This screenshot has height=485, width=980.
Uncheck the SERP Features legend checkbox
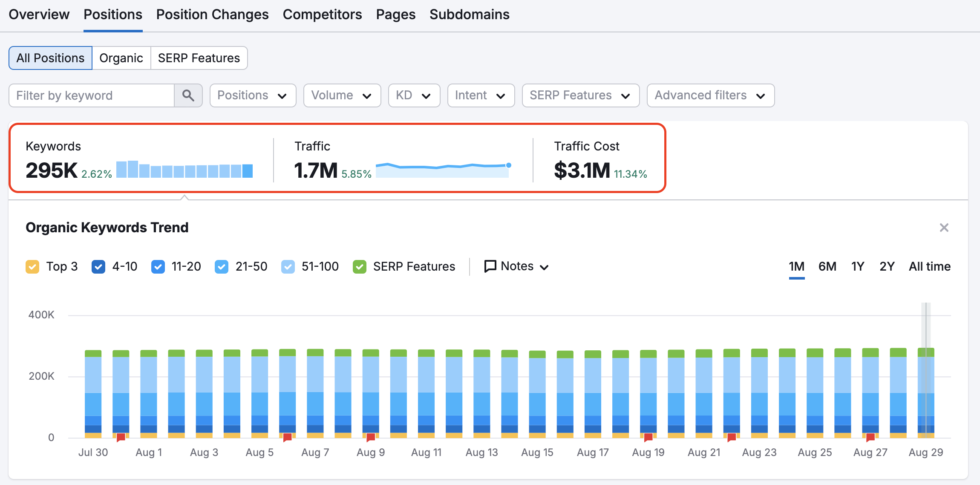(x=360, y=267)
